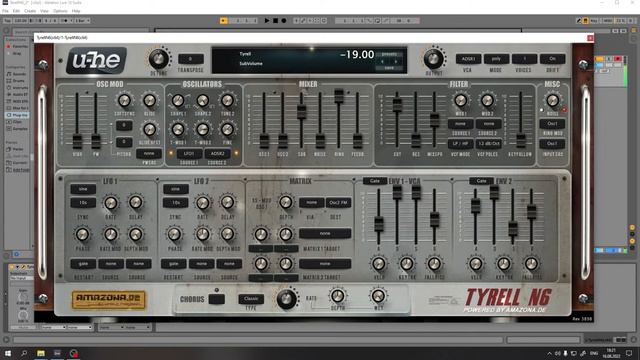This screenshot has width=640, height=360.
Task: Click the Transpose value box
Action: click(190, 59)
